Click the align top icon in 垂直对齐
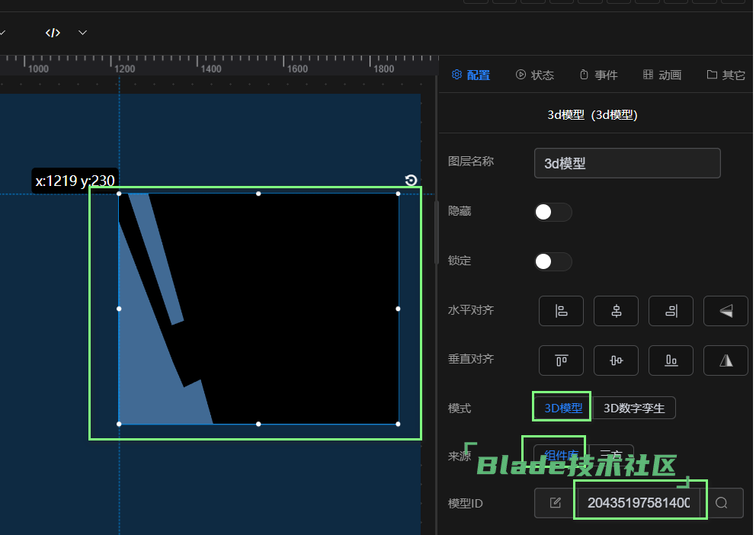The height and width of the screenshot is (535, 756). tap(561, 360)
